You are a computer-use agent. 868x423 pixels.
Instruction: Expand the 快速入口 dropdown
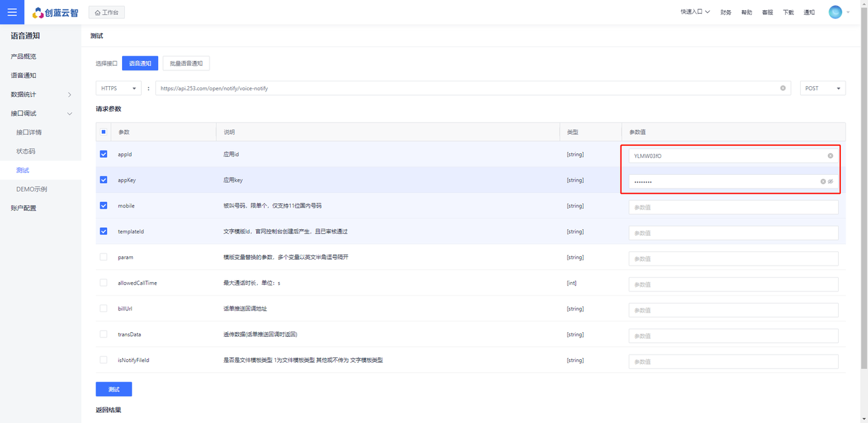point(695,12)
